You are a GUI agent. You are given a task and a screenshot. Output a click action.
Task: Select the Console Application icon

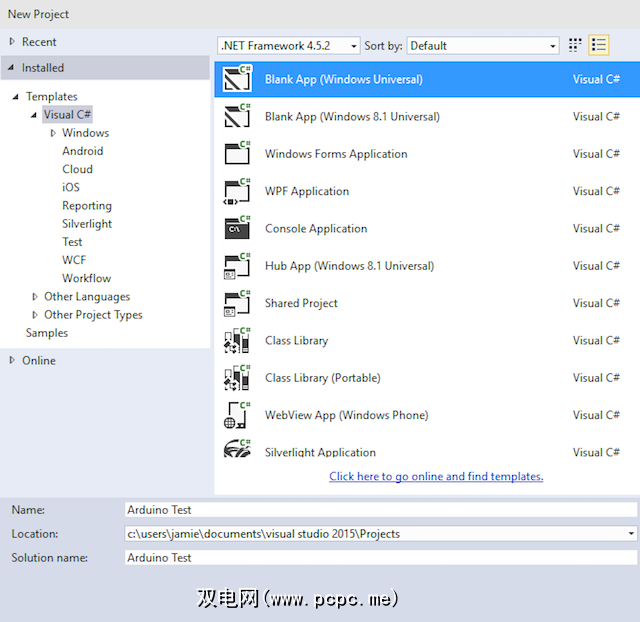(x=237, y=229)
